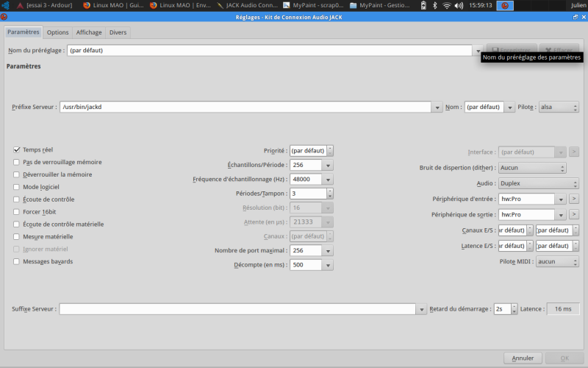Enable Mode logiciel checkbox
The height and width of the screenshot is (368, 588).
16,187
